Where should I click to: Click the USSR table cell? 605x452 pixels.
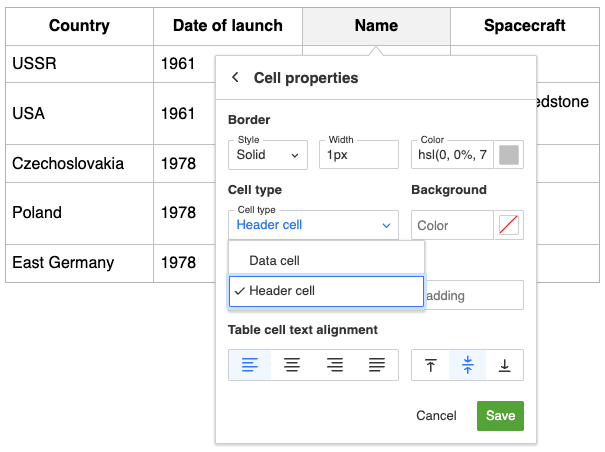[x=79, y=64]
